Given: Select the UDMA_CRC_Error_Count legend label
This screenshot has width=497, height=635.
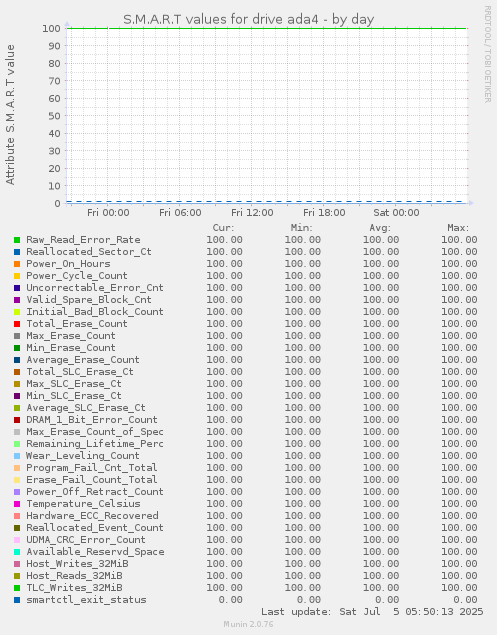Looking at the screenshot, I should pos(86,540).
